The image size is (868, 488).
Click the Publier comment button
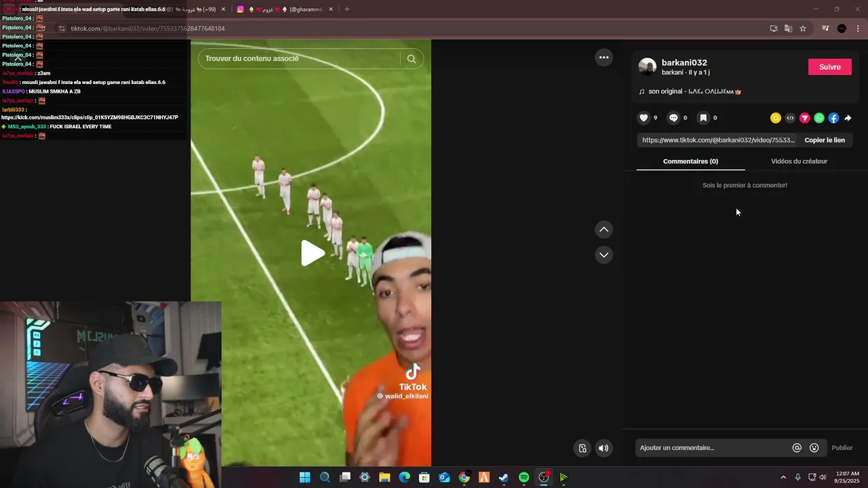842,448
